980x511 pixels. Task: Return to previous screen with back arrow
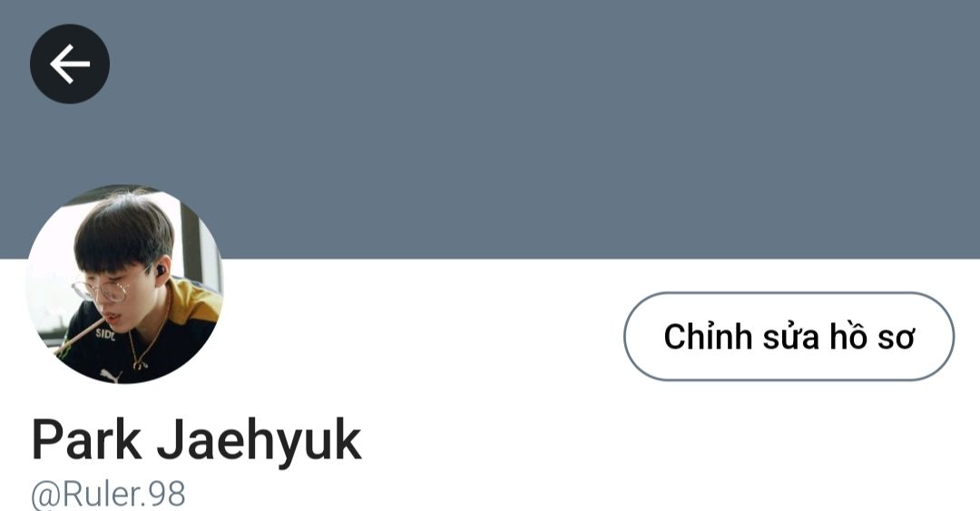point(69,64)
